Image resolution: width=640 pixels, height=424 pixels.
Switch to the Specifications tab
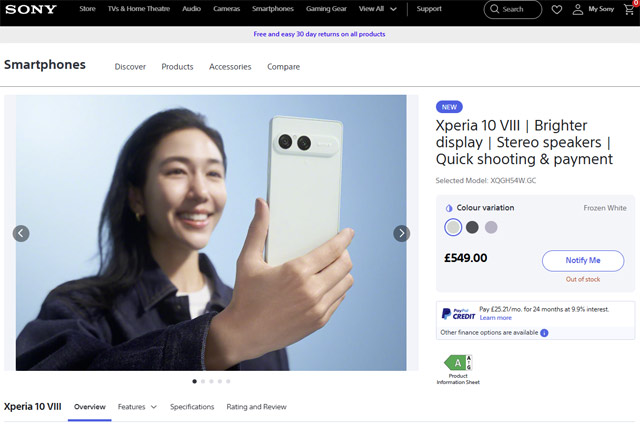(192, 407)
